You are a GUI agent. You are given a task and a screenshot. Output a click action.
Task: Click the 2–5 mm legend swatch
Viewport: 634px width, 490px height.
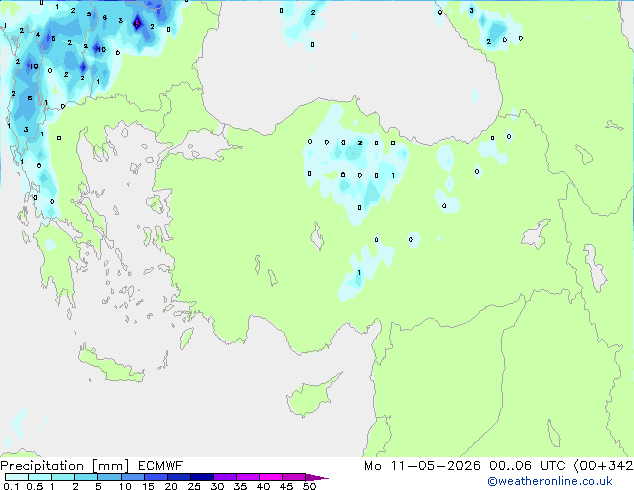(x=86, y=477)
